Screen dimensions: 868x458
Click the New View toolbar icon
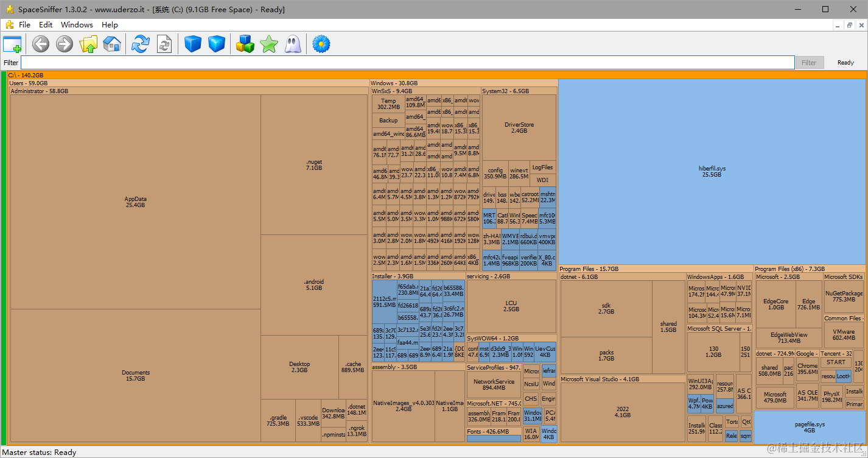coord(12,44)
